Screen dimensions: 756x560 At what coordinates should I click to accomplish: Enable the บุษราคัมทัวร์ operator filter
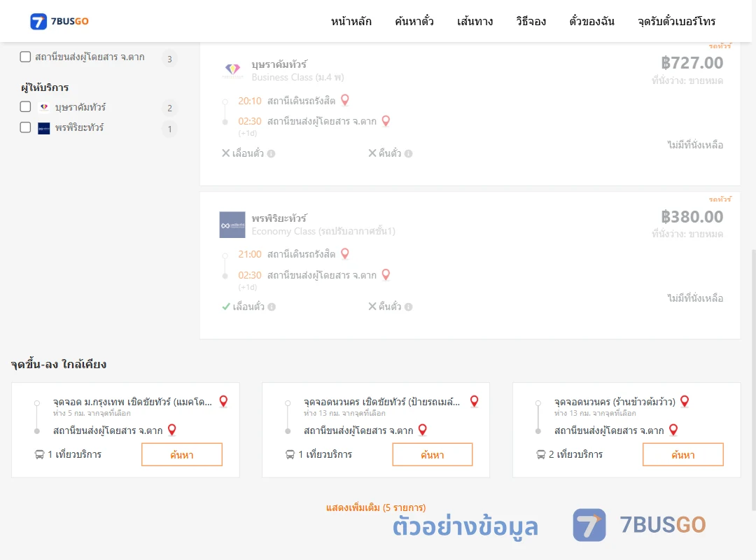pyautogui.click(x=25, y=106)
